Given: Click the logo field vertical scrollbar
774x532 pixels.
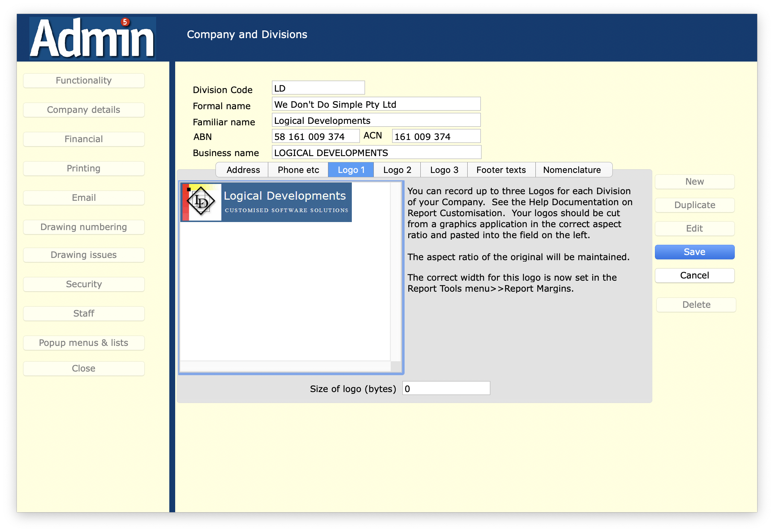Looking at the screenshot, I should click(x=395, y=271).
